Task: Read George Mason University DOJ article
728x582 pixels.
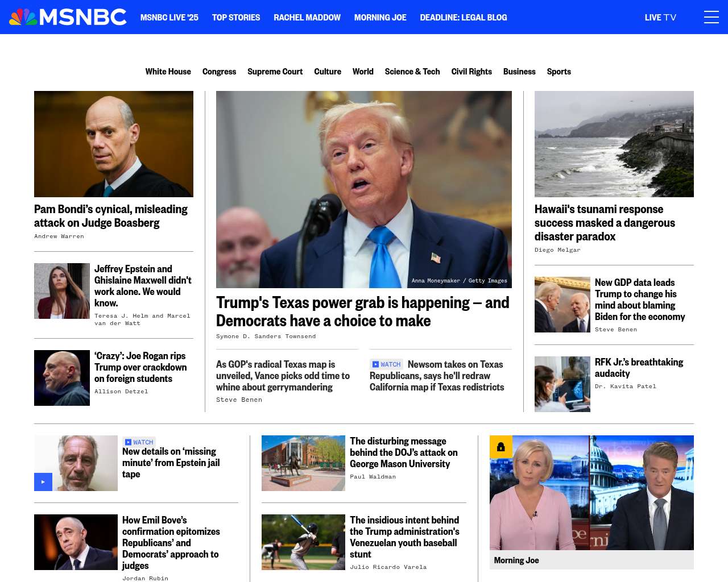Action: [x=404, y=452]
